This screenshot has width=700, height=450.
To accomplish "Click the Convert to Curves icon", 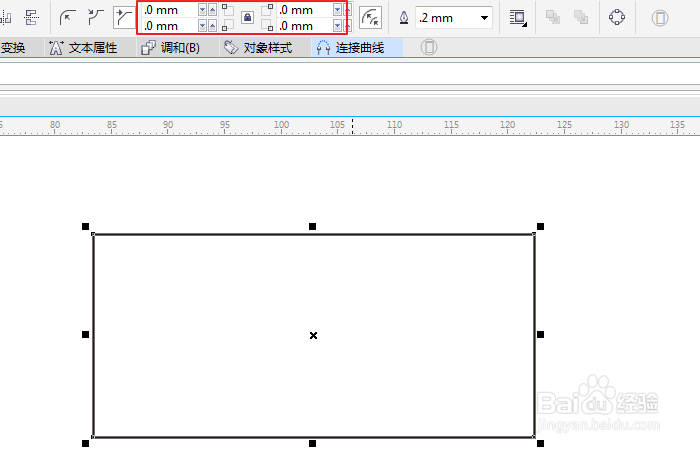I will click(617, 17).
